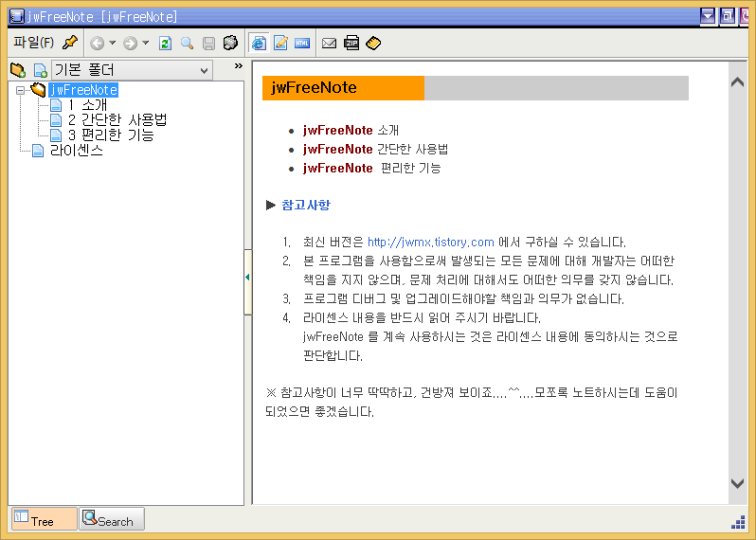Switch to HTML source view icon
756x540 pixels.
[x=302, y=43]
